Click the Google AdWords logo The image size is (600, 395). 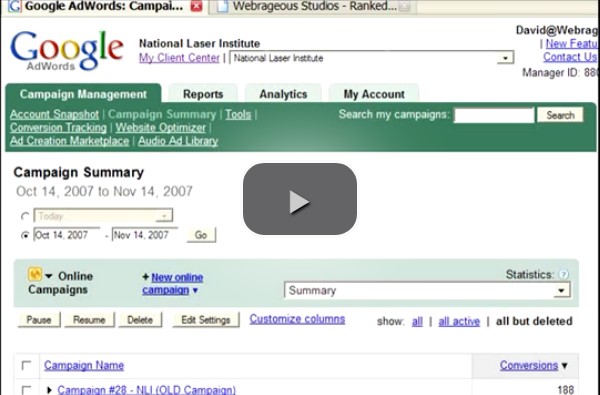click(67, 50)
